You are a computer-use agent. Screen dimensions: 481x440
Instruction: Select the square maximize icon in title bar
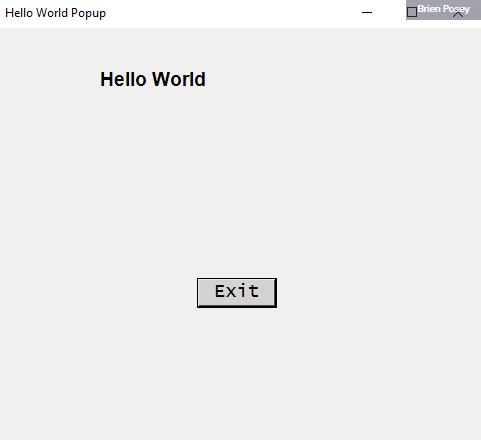(412, 12)
